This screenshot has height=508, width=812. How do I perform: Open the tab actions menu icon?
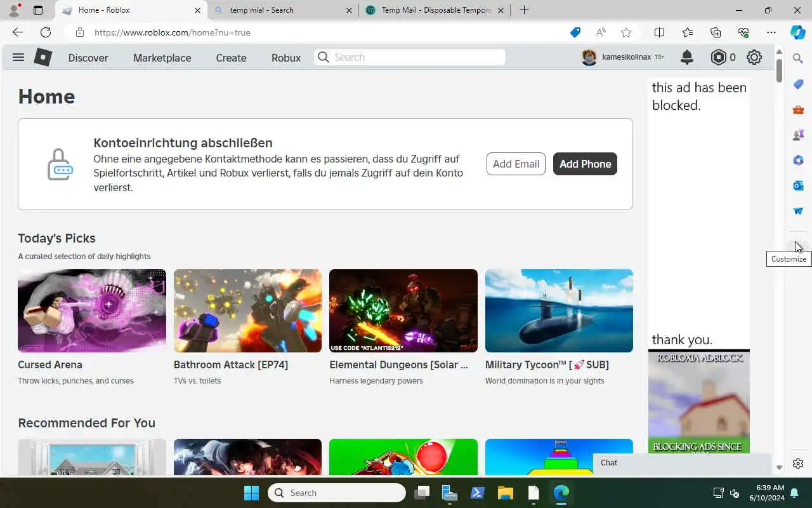pyautogui.click(x=38, y=10)
